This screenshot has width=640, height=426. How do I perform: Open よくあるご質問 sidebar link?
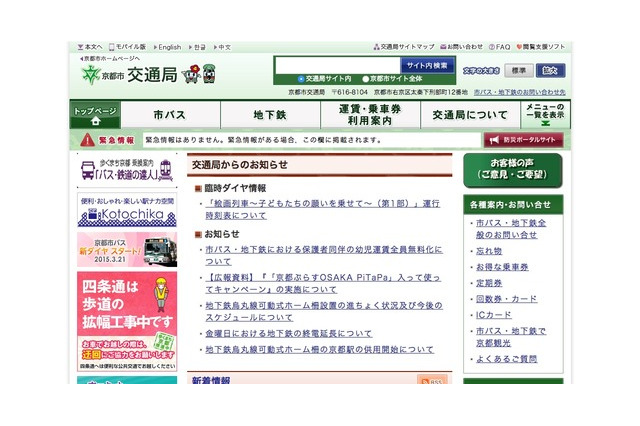coord(507,359)
